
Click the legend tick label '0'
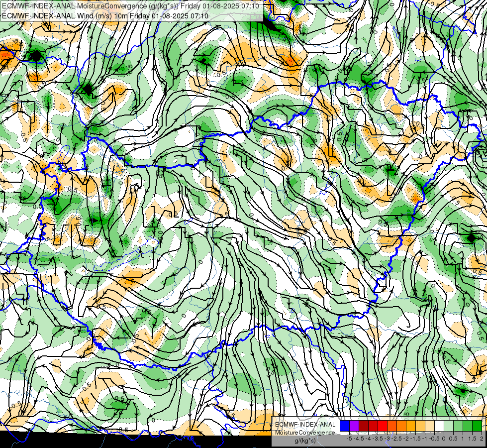point(444,439)
